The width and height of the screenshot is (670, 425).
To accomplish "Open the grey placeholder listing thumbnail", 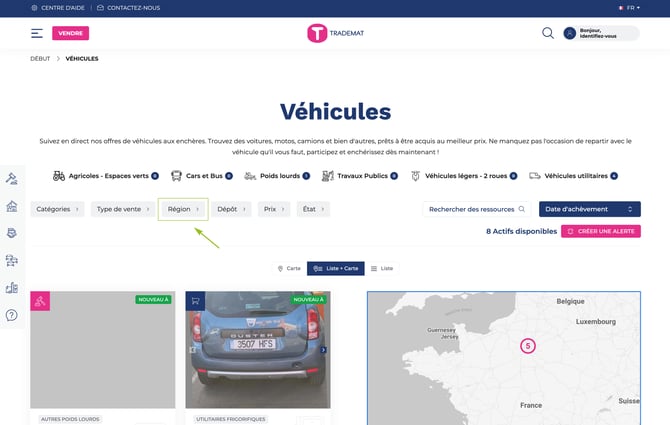I will [x=103, y=349].
